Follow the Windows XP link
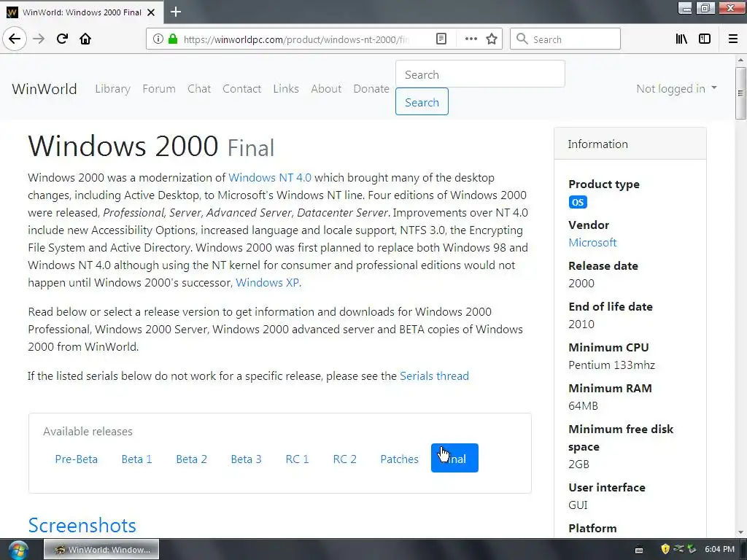 (267, 282)
